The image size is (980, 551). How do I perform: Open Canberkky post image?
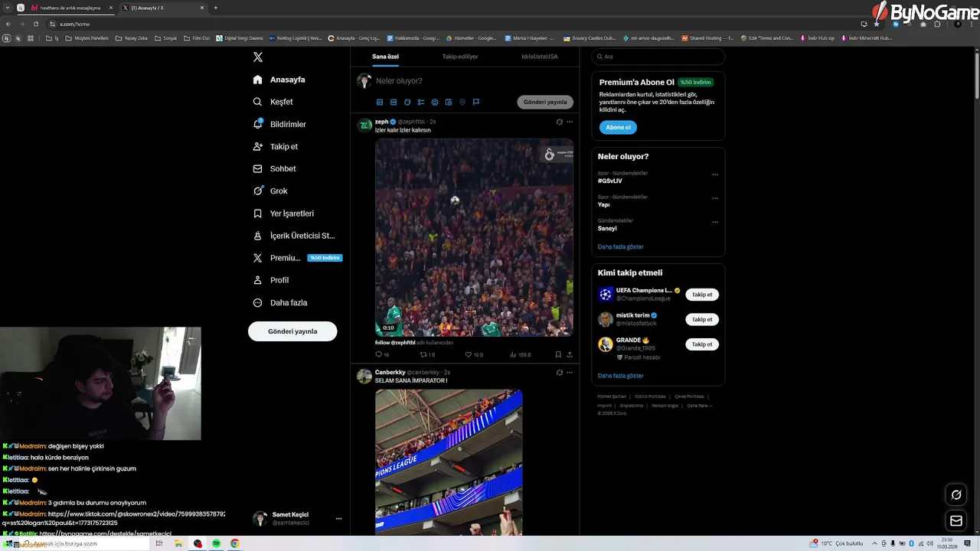click(449, 462)
